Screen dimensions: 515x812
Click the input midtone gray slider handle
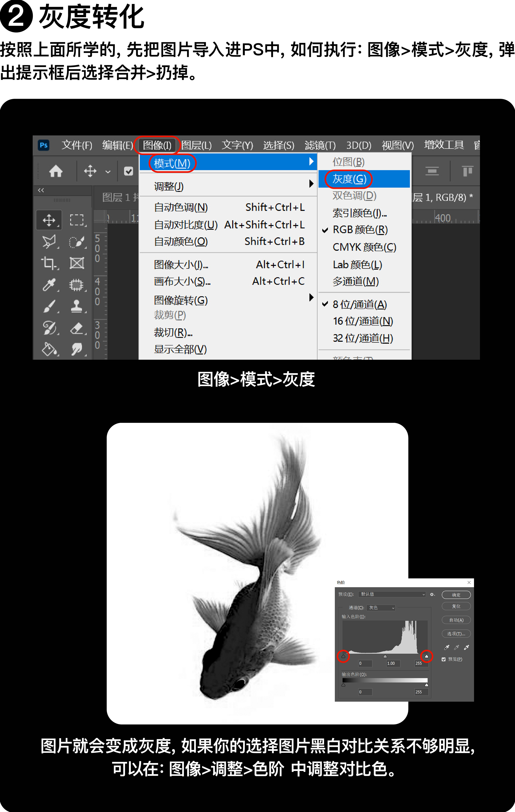385,656
